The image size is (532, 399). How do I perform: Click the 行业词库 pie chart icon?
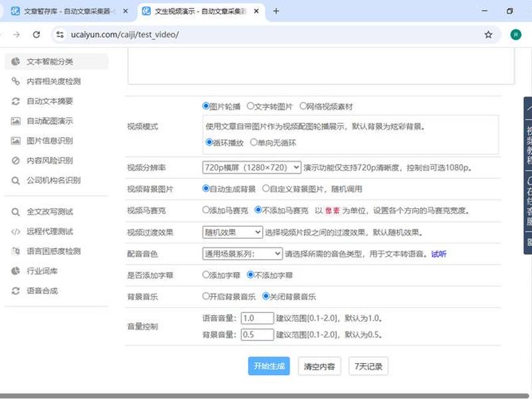[15, 271]
